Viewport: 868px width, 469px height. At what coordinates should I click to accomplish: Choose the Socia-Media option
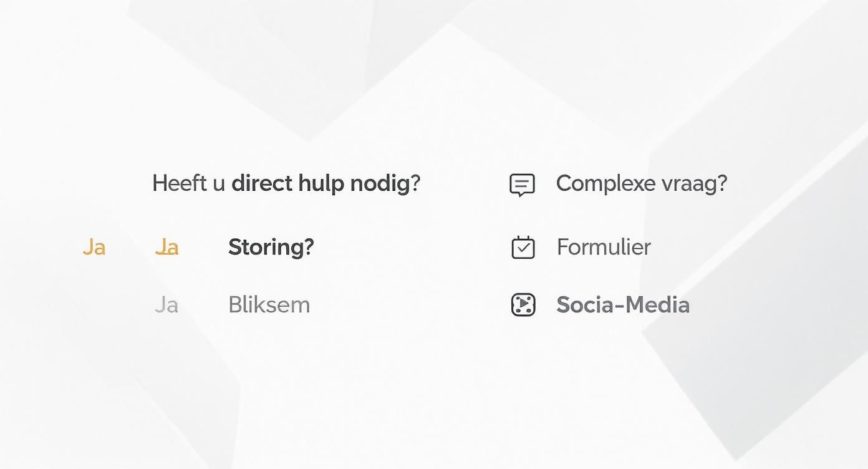622,305
